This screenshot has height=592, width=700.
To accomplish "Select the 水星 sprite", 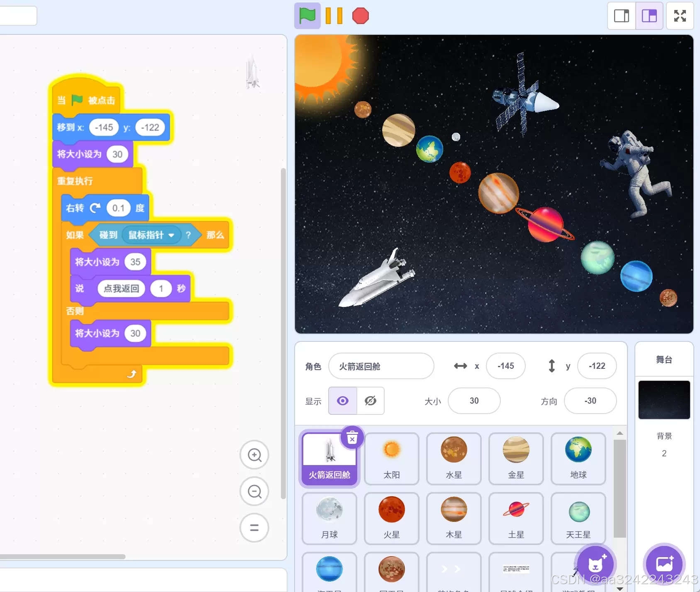I will [x=454, y=458].
